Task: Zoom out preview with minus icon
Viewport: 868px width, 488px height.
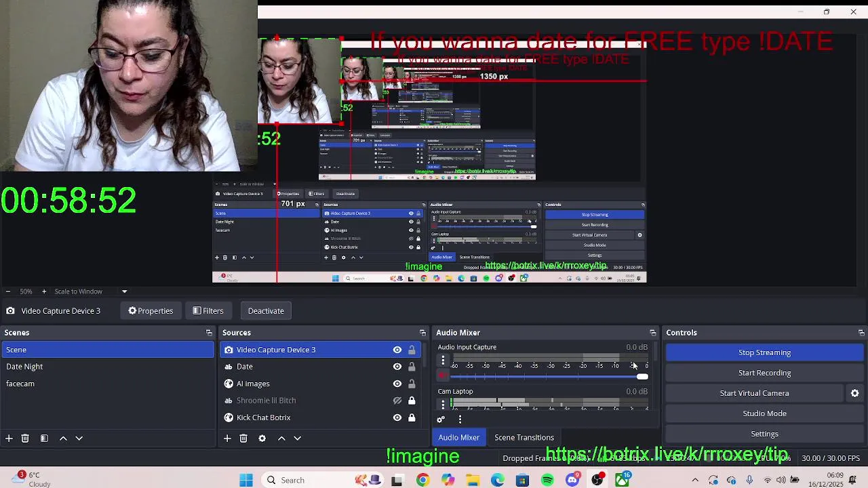Action: point(8,291)
